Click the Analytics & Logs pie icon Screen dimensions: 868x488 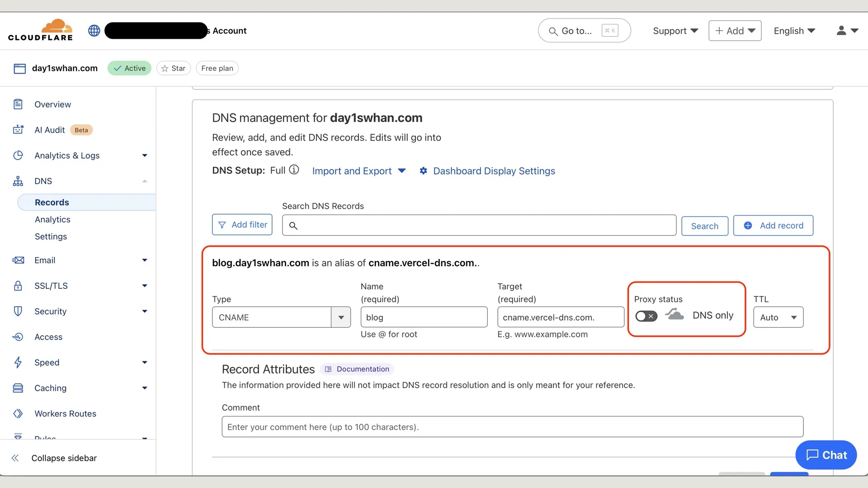[x=18, y=155]
